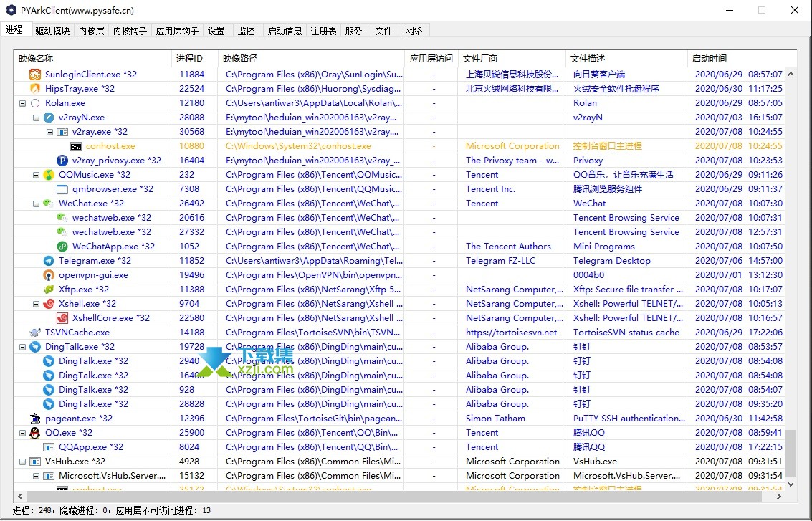Click the vertical scrollbar thumb

coord(790,453)
